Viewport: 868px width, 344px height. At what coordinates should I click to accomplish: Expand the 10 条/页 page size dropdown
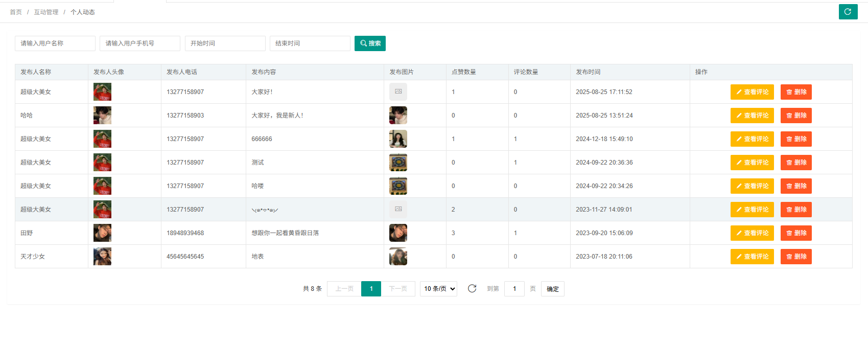(x=438, y=289)
